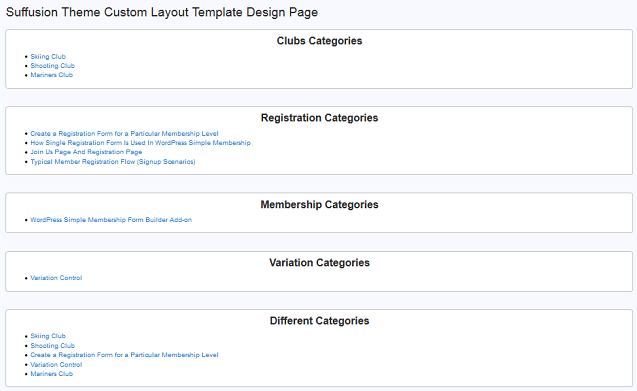Open Variation Control link under Different Categories
The height and width of the screenshot is (391, 637).
click(x=56, y=365)
